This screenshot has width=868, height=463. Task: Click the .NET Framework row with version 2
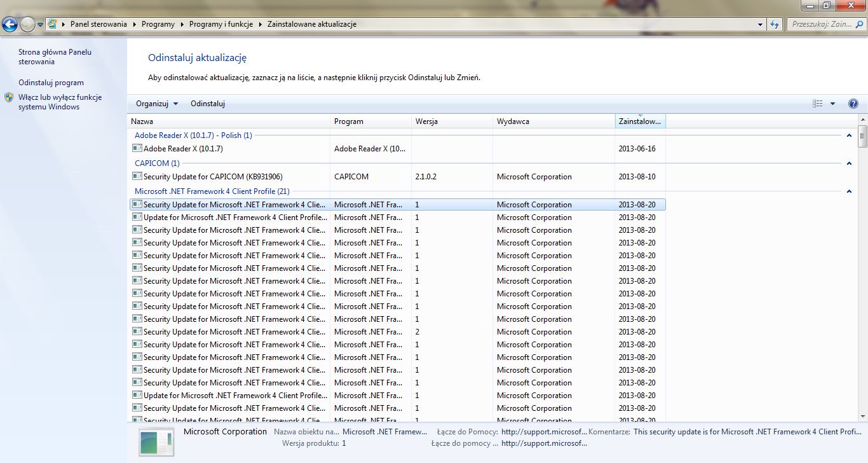coord(398,332)
